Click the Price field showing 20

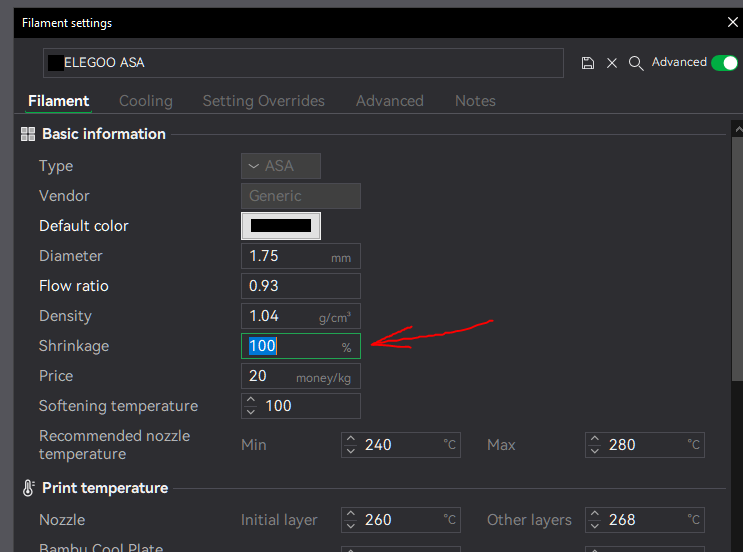300,376
